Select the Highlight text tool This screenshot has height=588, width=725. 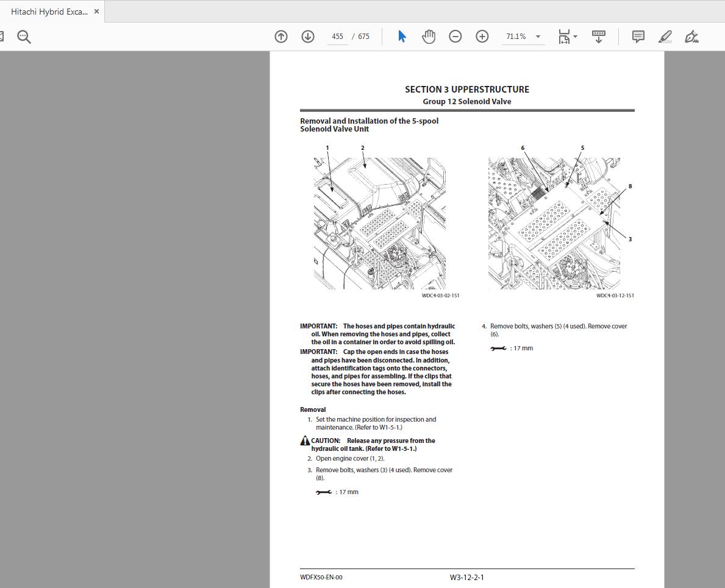(665, 36)
